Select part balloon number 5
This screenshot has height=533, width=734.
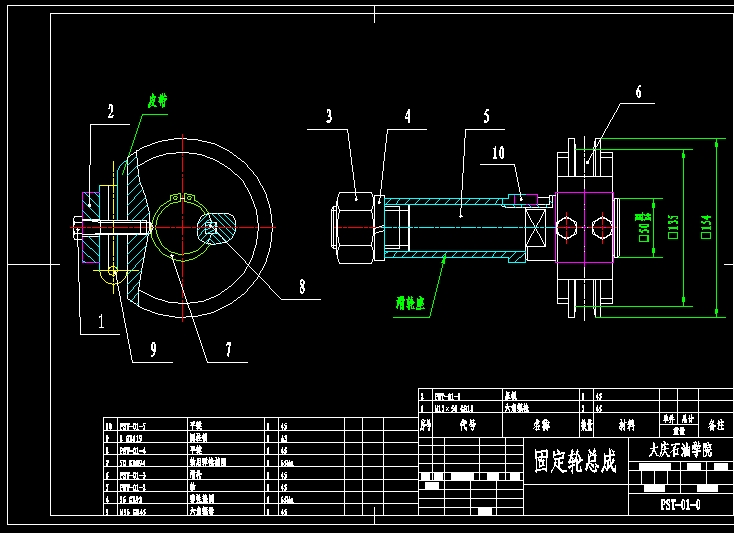coord(486,116)
